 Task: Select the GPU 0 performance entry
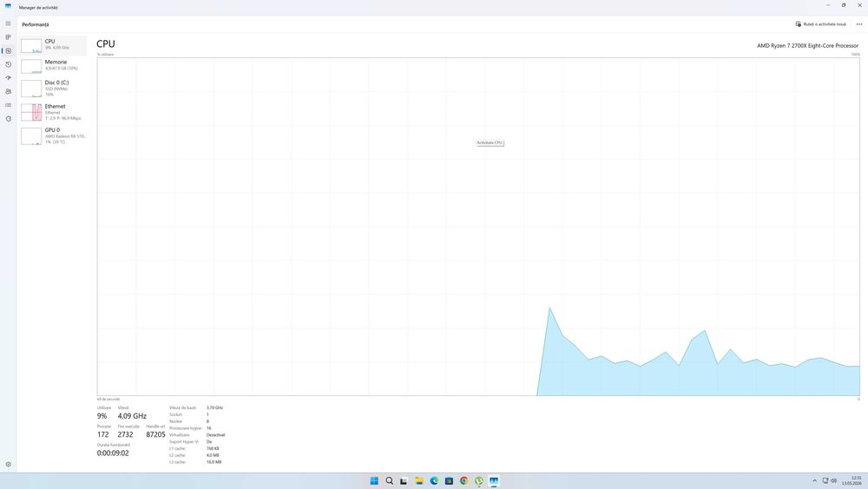(x=53, y=135)
